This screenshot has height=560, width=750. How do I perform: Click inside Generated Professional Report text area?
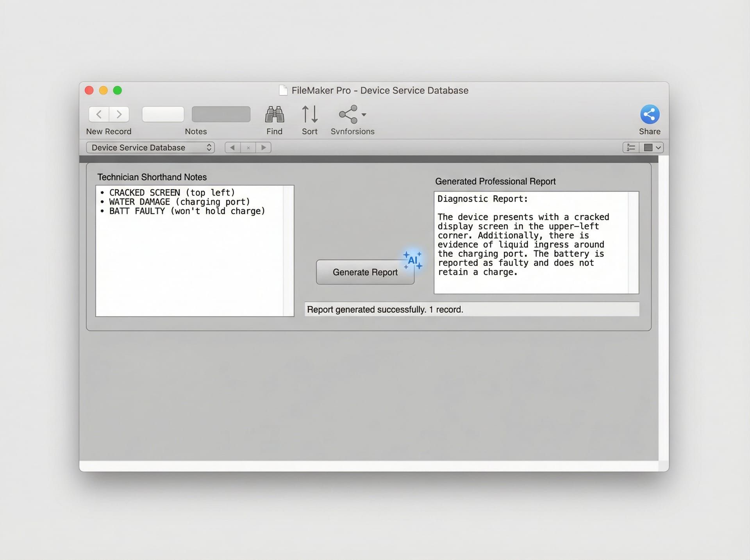[531, 242]
